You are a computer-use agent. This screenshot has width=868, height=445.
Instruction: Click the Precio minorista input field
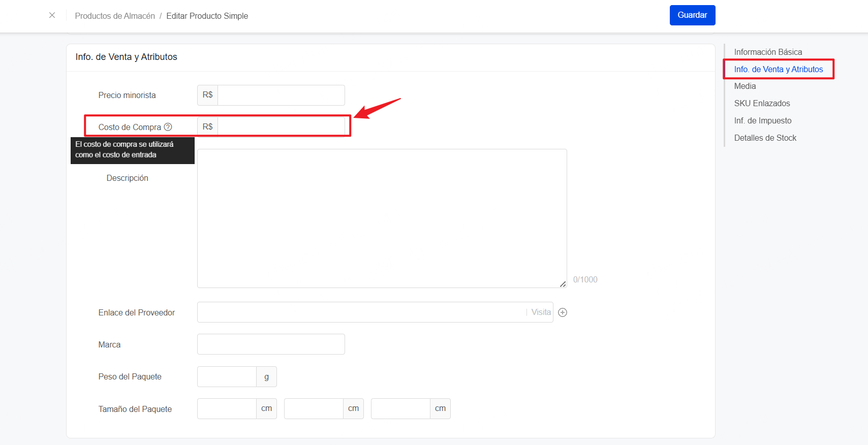click(281, 95)
